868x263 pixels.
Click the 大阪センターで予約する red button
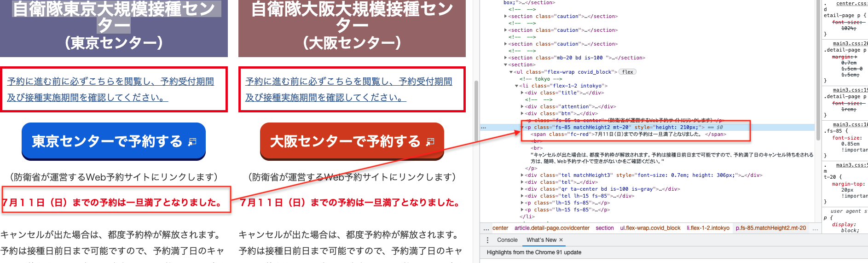(352, 141)
